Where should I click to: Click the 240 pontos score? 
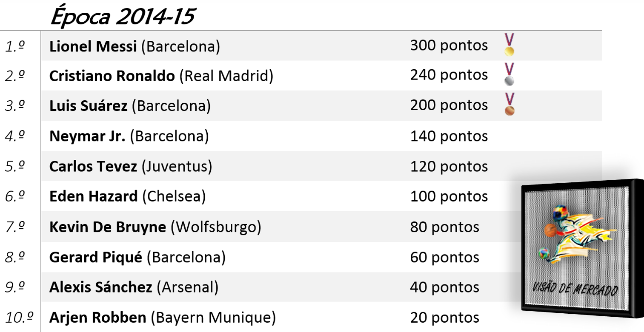coord(449,75)
